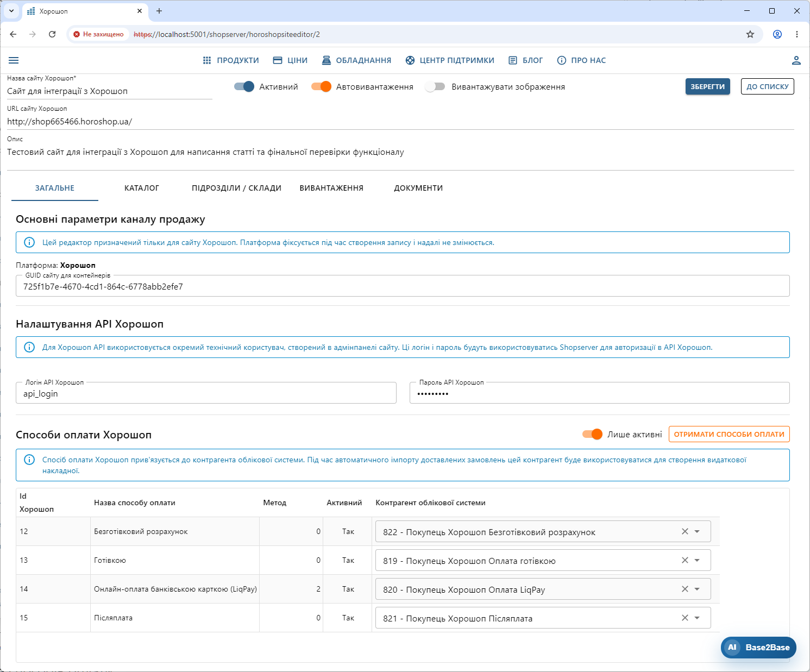
Task: Open contragent dropdown for Безготівковий розрахунок
Action: tap(697, 531)
